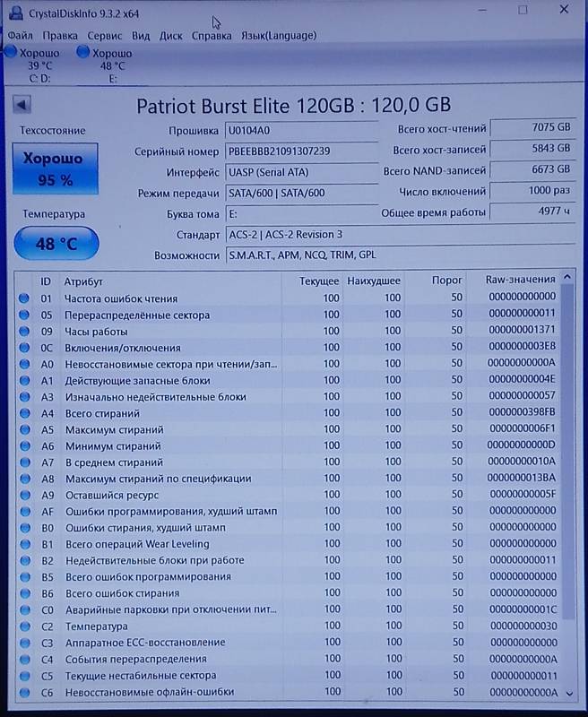This screenshot has height=717, width=588.
Task: Click status circle for attribute 05 reallocated sectors
Action: pos(24,315)
